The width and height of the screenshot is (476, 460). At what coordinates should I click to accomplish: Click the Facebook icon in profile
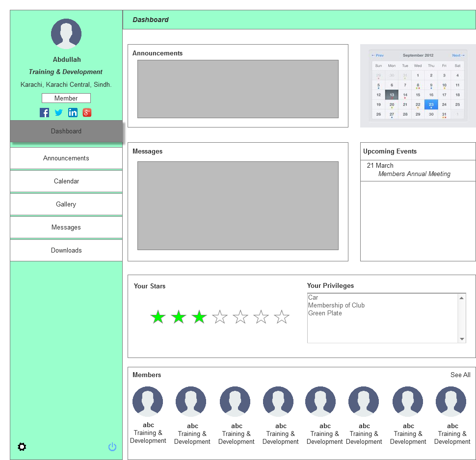44,113
